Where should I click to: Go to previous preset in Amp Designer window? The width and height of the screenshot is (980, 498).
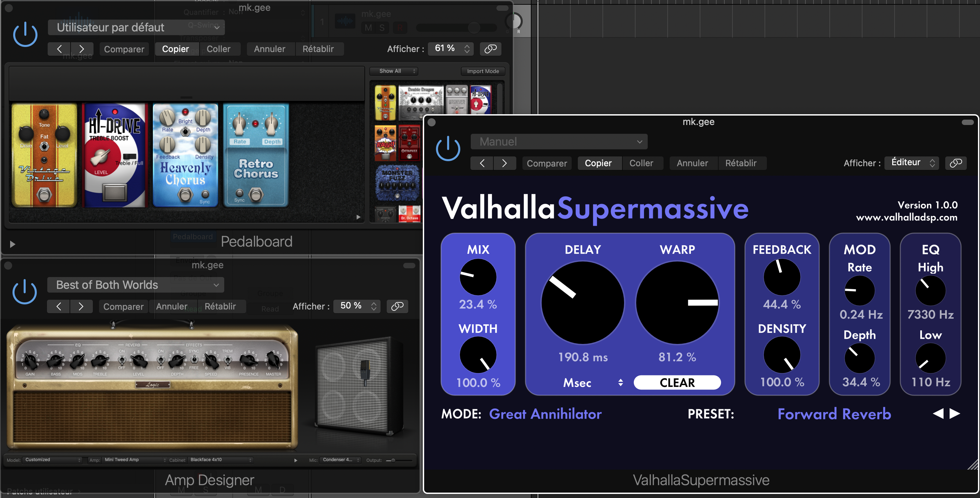click(58, 306)
